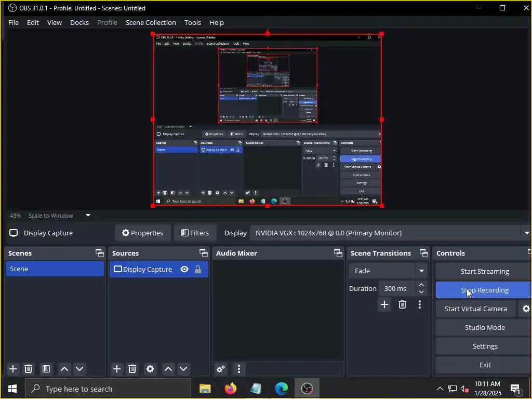Open the View menu

click(x=54, y=22)
